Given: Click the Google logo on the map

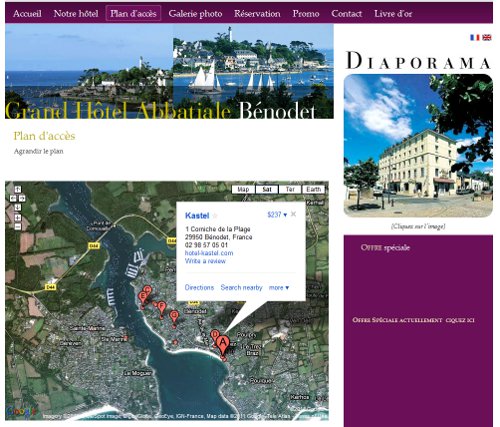Looking at the screenshot, I should (21, 411).
